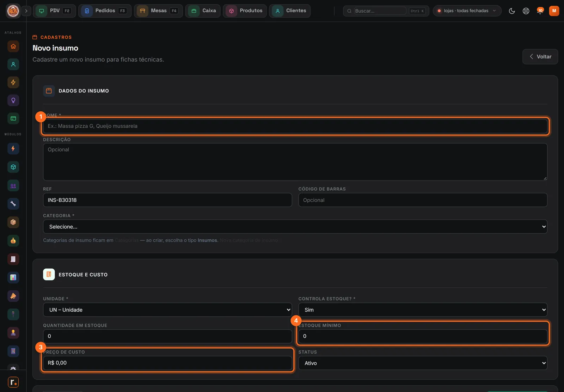Open the light bulb shortcut icon
This screenshot has width=564, height=392.
(13, 100)
